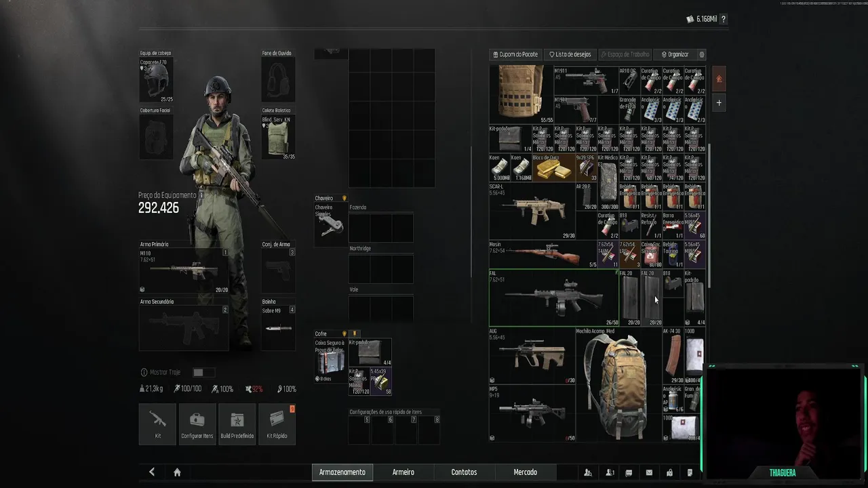The height and width of the screenshot is (488, 868).
Task: Switch to the Contatos tab
Action: (465, 472)
